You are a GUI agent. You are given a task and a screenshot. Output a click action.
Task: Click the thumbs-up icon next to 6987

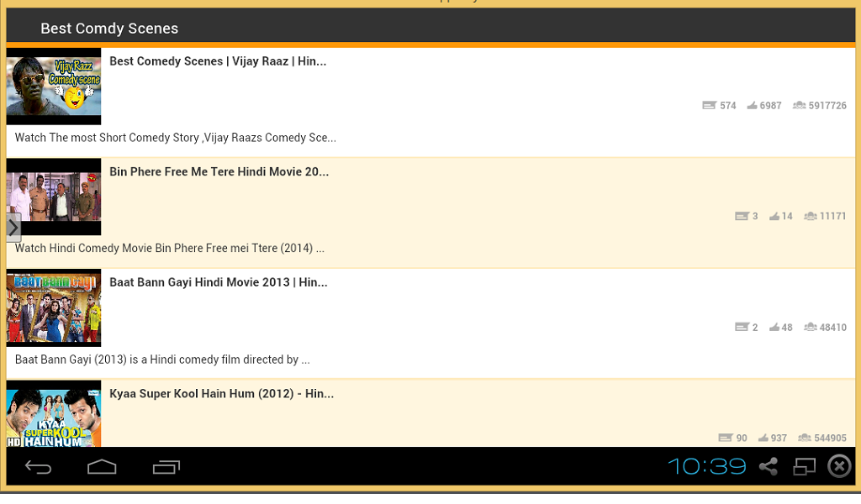(752, 105)
